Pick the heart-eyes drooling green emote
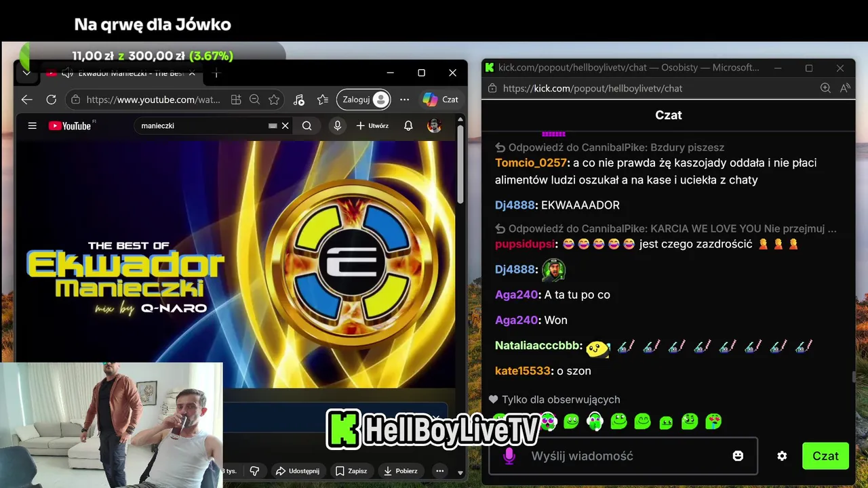Screen dimensions: 868x488 click(x=713, y=422)
